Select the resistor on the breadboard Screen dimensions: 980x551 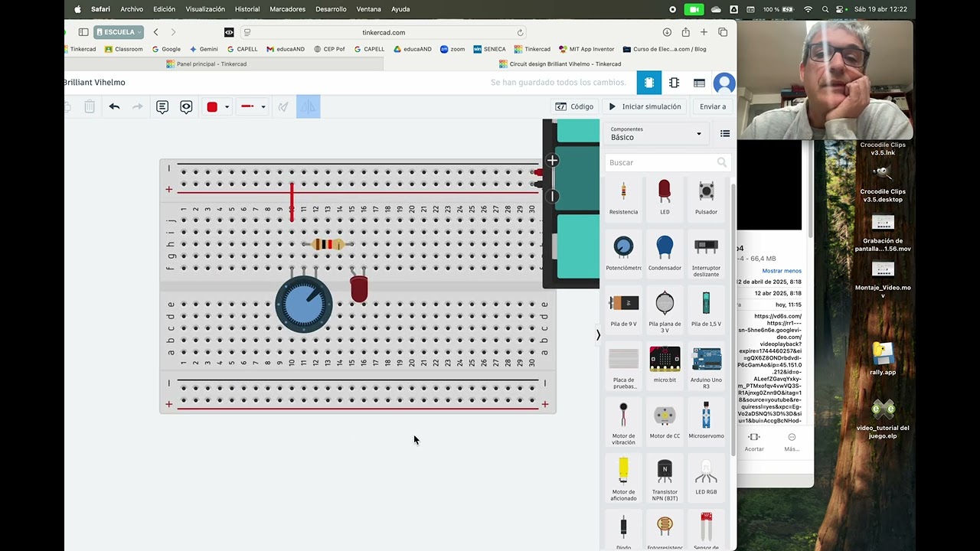coord(328,244)
